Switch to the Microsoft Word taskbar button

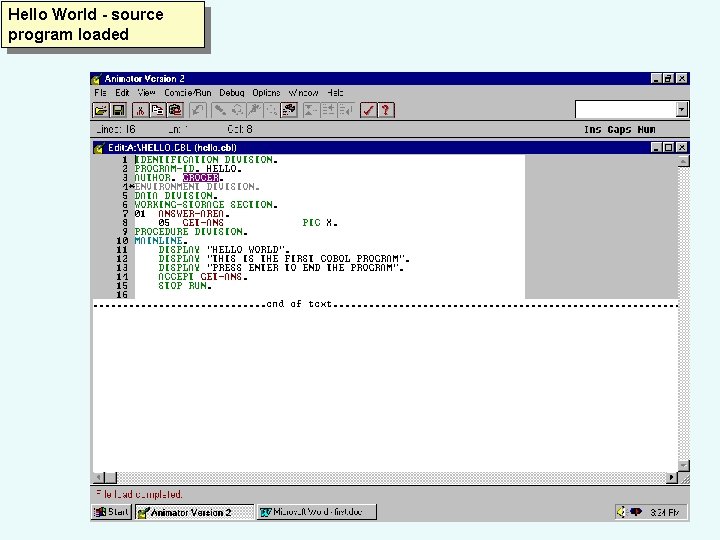317,512
